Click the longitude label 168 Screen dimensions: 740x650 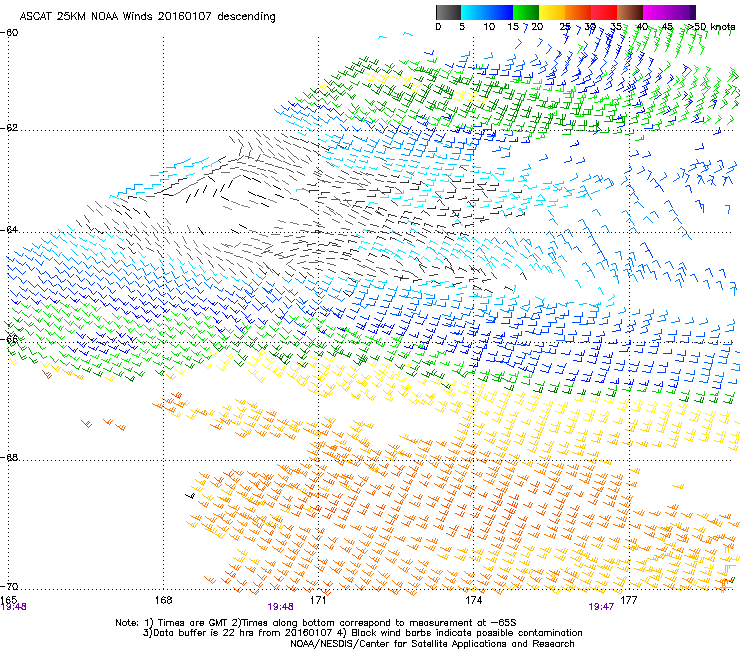click(163, 600)
